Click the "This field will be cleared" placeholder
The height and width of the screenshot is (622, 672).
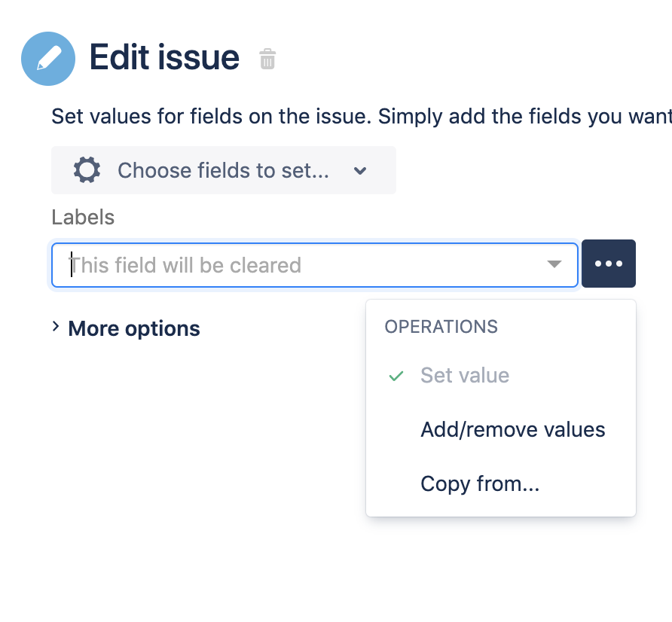186,265
